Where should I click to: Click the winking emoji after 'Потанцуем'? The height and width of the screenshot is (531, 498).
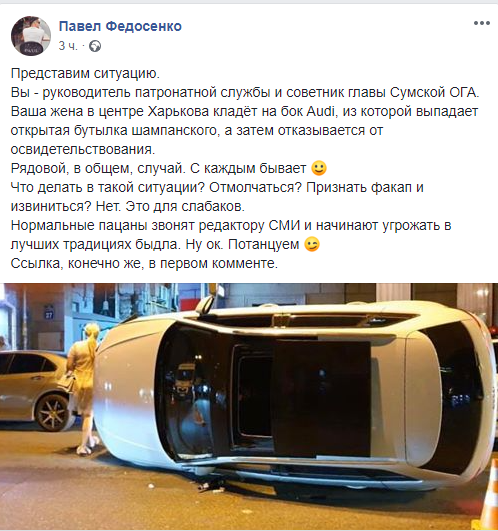tap(312, 244)
